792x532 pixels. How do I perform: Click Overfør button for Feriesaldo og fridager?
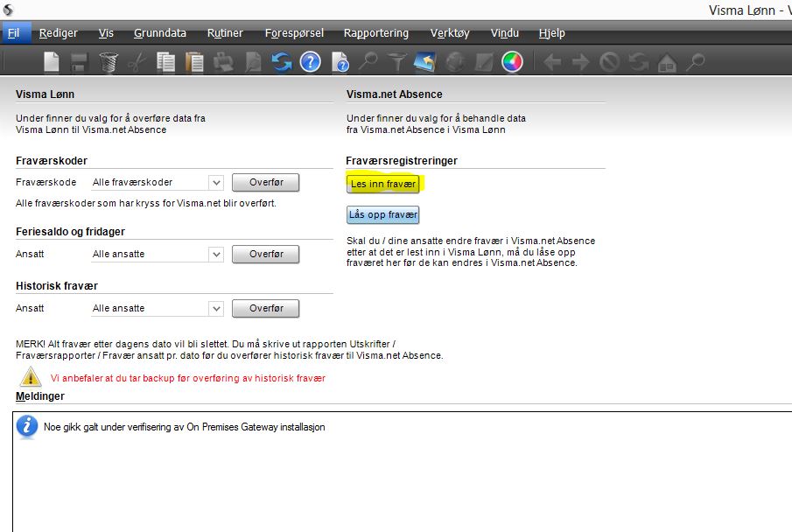[266, 254]
